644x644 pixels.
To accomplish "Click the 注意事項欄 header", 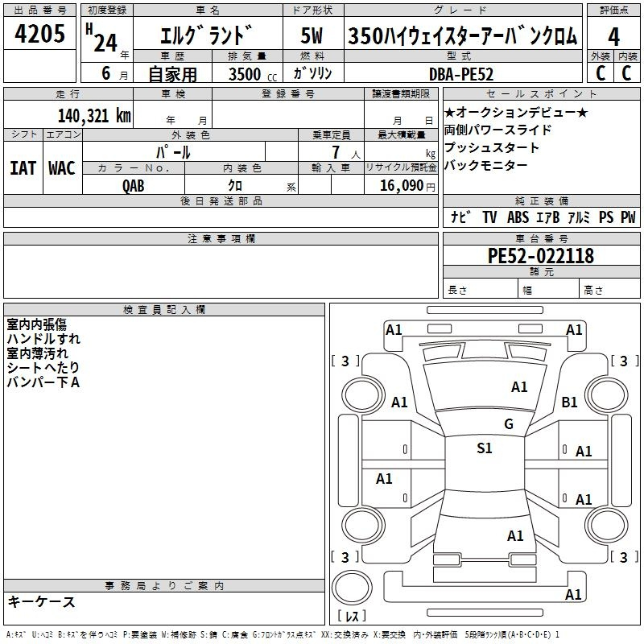I will click(221, 238).
